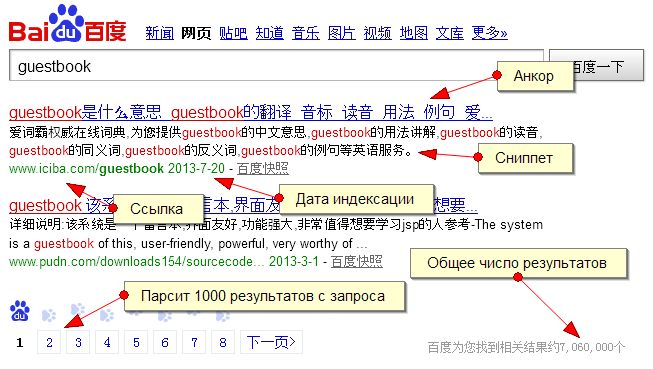Open the www.pudn.com/downloads154 URL
Screen dimensions: 653x369
point(137,262)
